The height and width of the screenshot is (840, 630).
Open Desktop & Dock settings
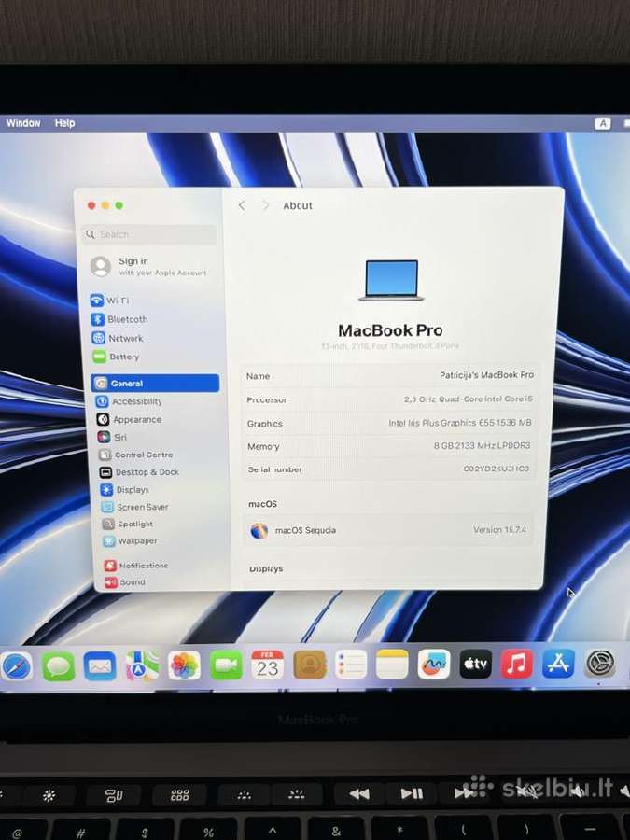coord(139,472)
